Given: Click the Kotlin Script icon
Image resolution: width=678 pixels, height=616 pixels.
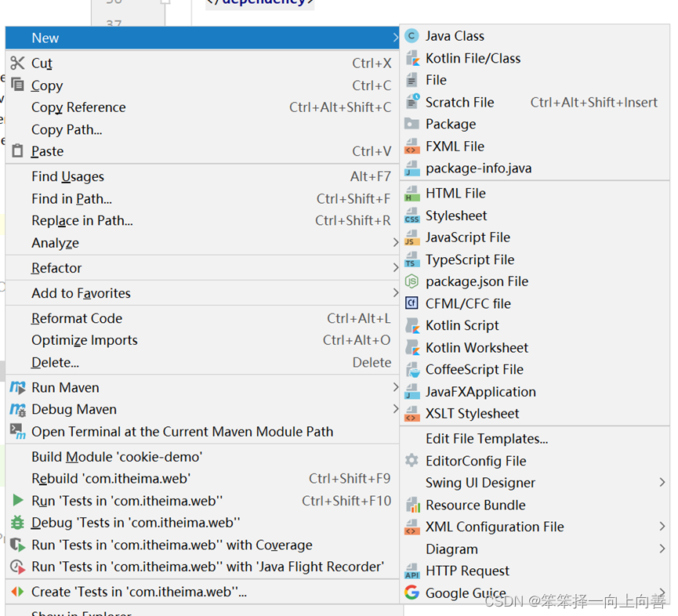Looking at the screenshot, I should pyautogui.click(x=412, y=325).
